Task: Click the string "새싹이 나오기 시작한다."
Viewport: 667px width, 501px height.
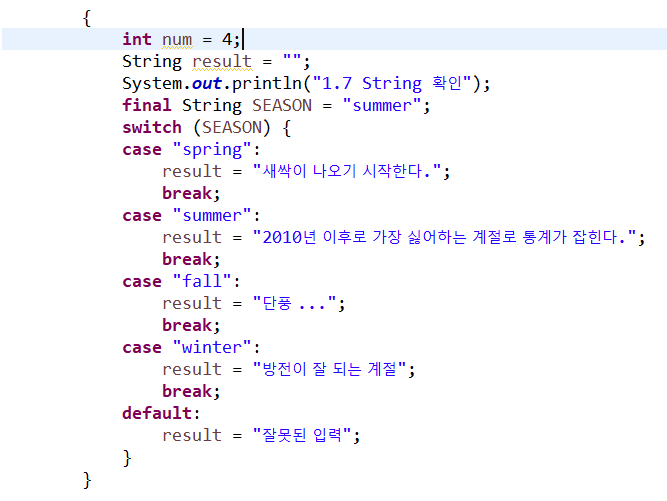Action: [347, 171]
